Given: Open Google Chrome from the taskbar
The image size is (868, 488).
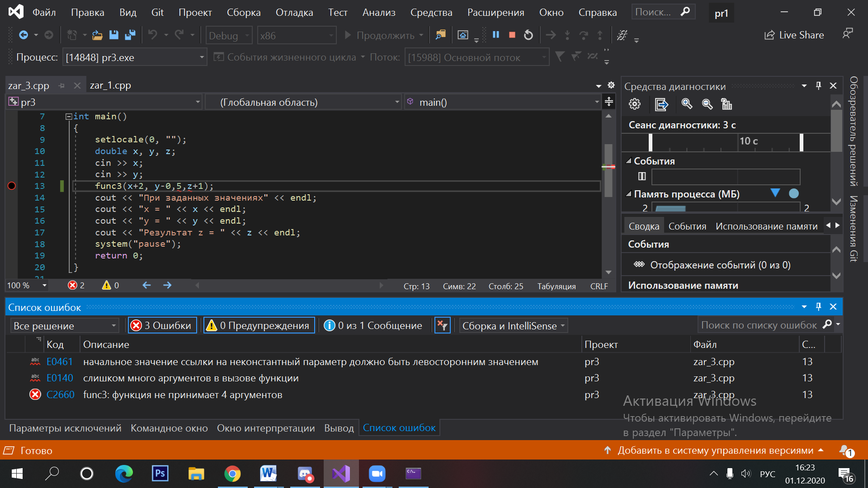Looking at the screenshot, I should click(x=232, y=474).
